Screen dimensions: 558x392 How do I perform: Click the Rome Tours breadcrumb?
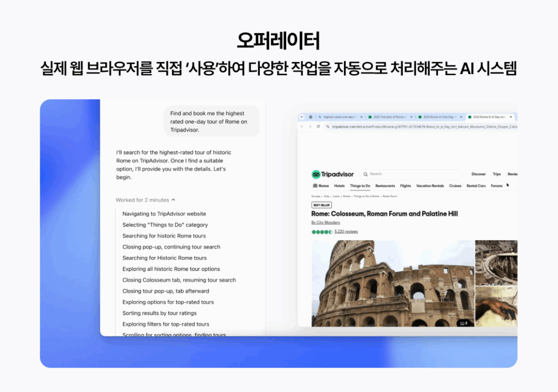coord(390,197)
